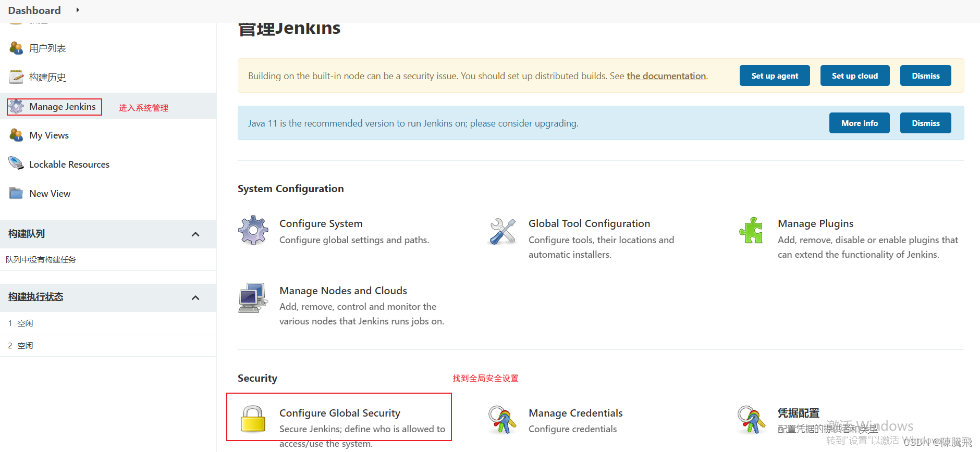This screenshot has height=452, width=980.
Task: Click the Configure System gear icon
Action: [x=253, y=230]
